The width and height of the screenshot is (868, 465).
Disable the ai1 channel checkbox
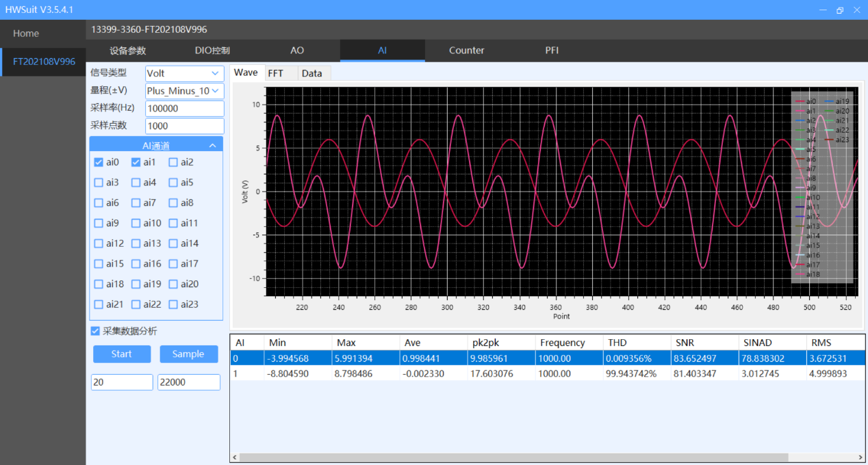136,162
